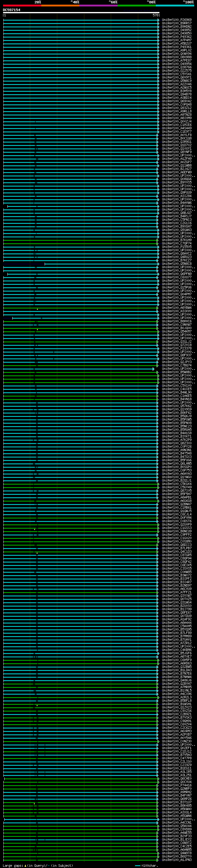
Task: Select the UniRef100_C1DJ12 label
Action: (x=176, y=751)
